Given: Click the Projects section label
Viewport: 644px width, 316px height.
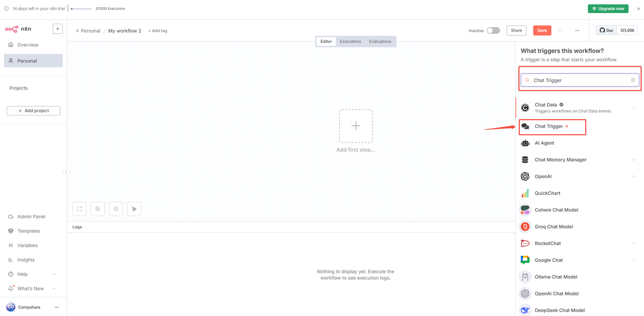Looking at the screenshot, I should [19, 88].
